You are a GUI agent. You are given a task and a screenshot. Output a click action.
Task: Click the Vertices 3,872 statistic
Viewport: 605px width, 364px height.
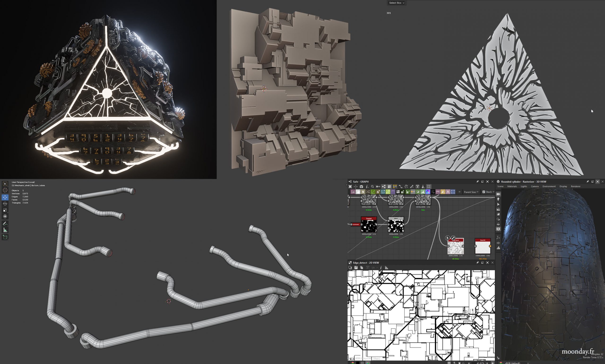tap(20, 194)
